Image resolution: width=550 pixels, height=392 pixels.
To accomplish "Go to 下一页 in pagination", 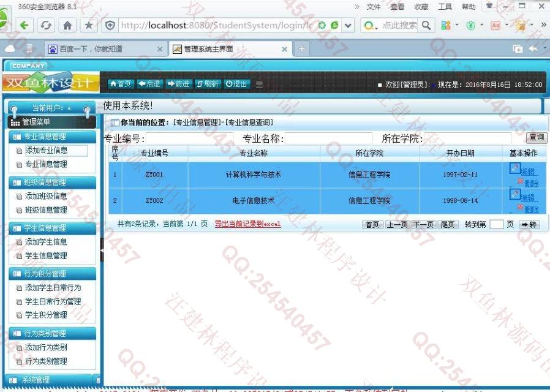I will tap(424, 224).
